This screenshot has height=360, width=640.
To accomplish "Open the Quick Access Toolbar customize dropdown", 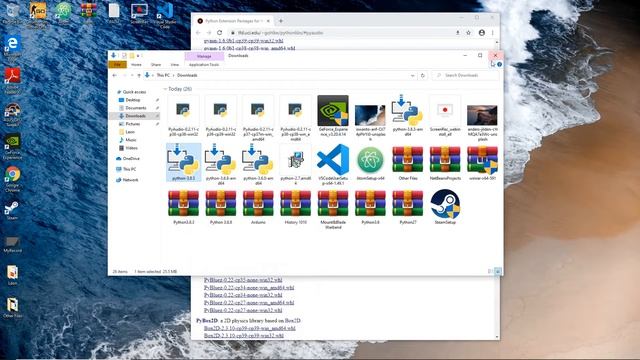I will click(x=139, y=56).
